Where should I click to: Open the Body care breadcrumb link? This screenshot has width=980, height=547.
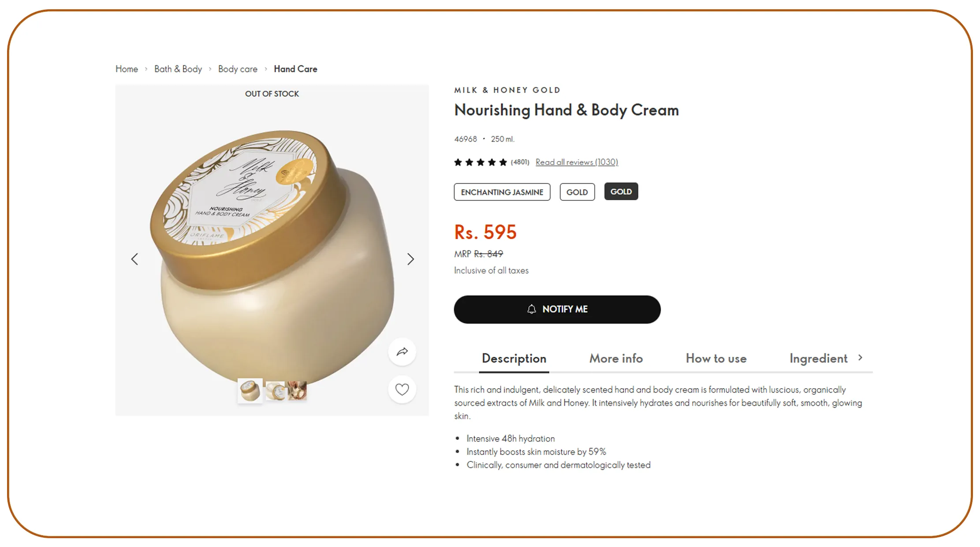pos(238,69)
